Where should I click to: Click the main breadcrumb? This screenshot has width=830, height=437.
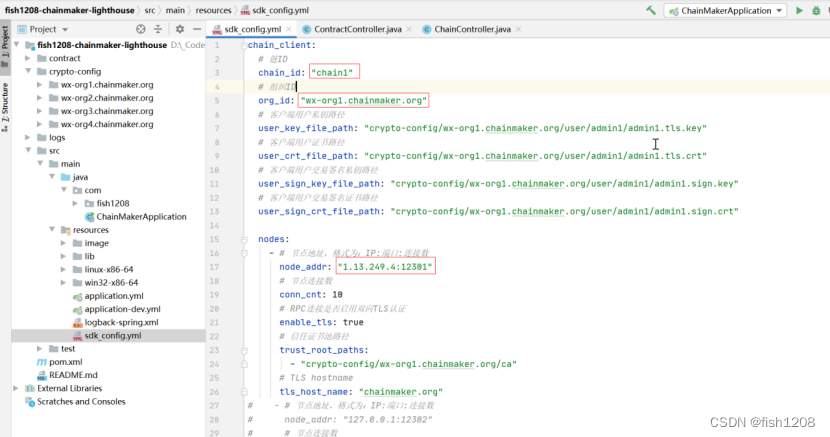coord(175,10)
